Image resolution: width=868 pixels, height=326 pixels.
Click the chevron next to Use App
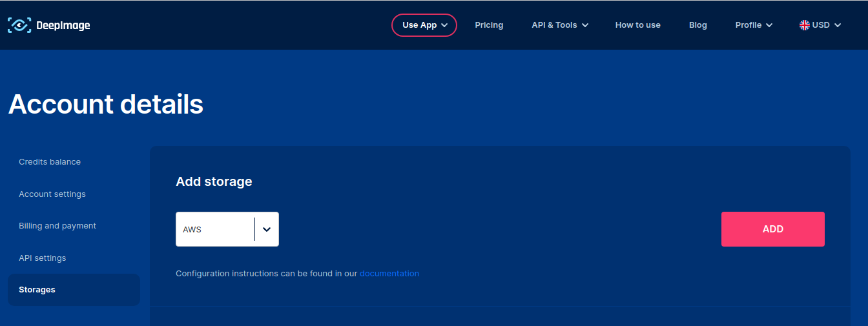(x=444, y=26)
